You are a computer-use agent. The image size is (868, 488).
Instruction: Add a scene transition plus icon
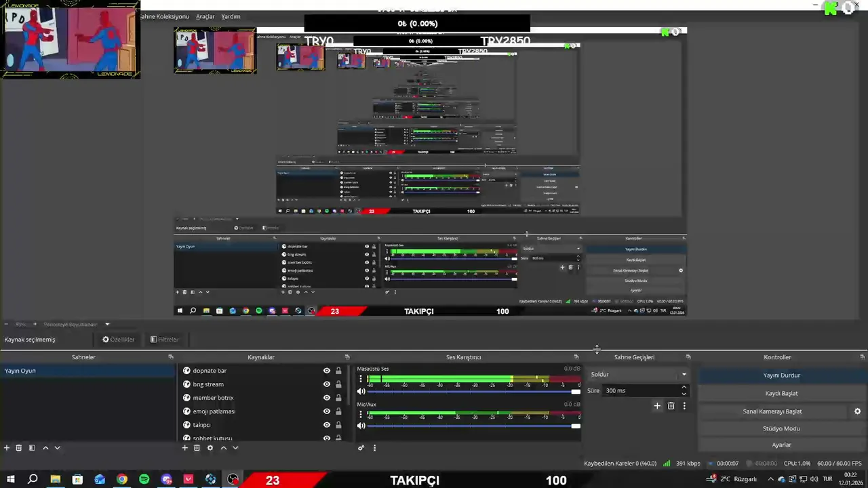click(x=657, y=406)
